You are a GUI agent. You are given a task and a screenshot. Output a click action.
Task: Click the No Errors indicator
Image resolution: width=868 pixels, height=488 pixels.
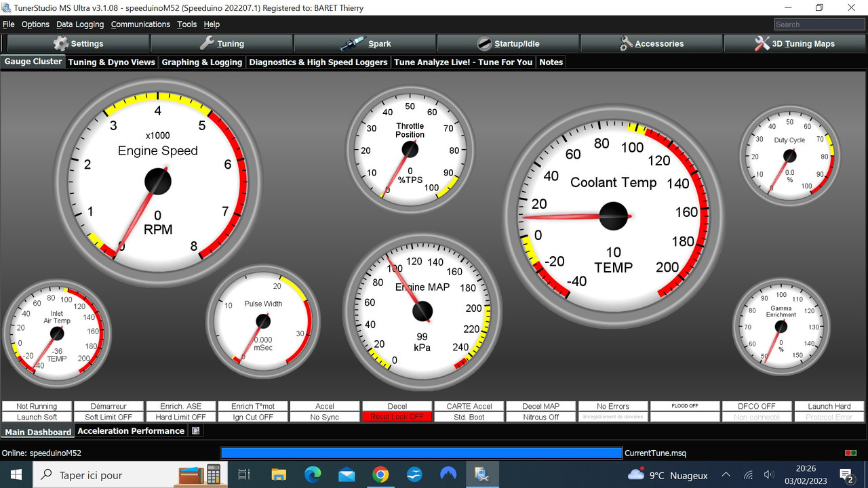(613, 406)
